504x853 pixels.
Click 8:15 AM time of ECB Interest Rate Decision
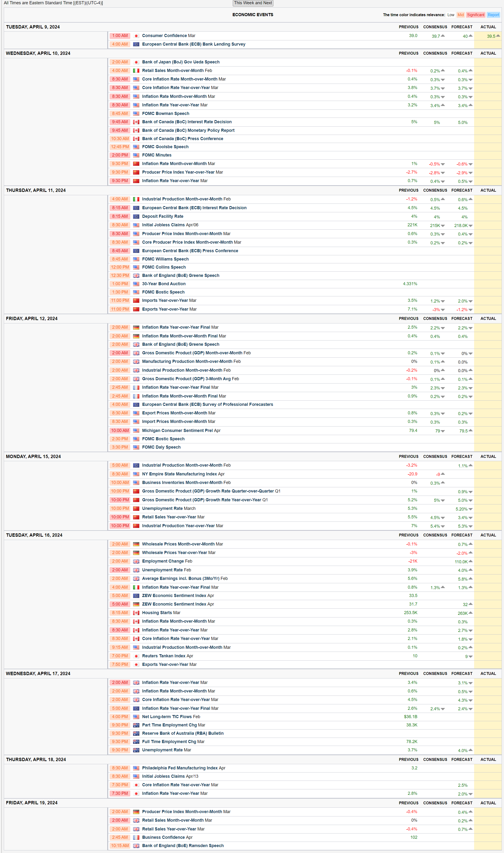(120, 208)
